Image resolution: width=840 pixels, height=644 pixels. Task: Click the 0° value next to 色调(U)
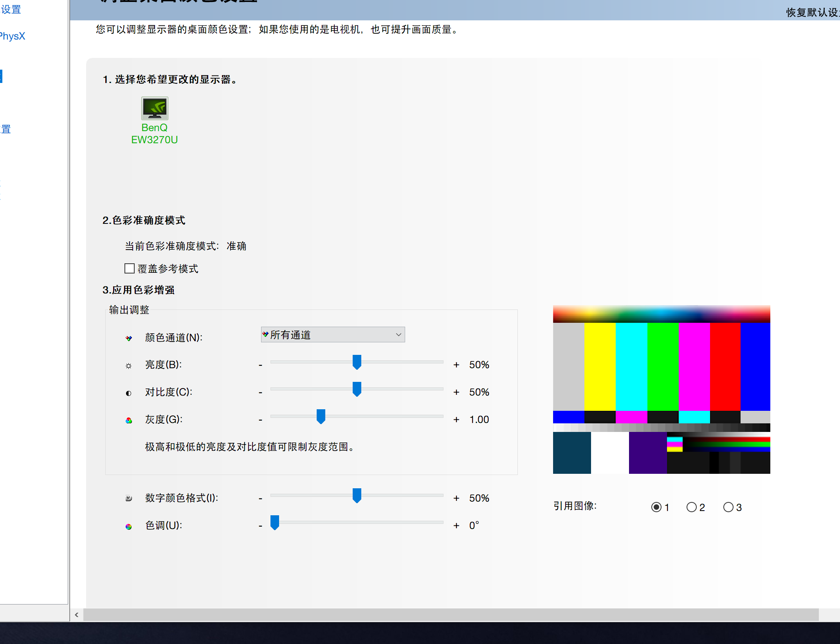click(474, 525)
